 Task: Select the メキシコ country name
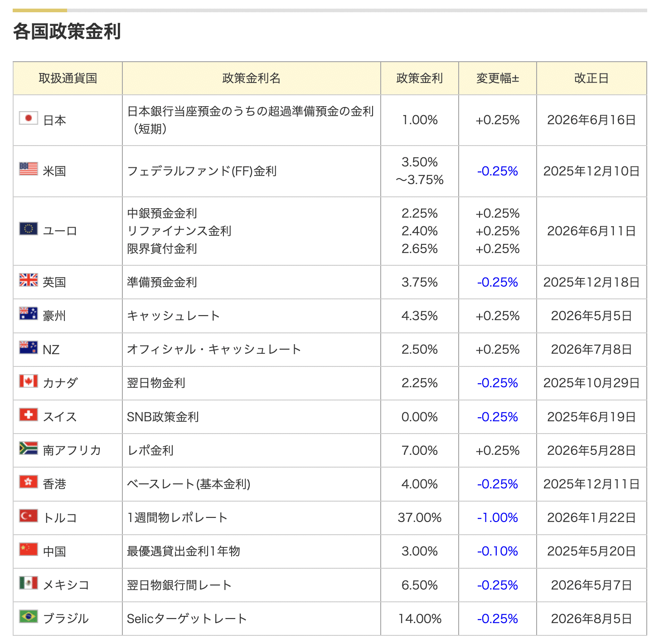tap(66, 585)
